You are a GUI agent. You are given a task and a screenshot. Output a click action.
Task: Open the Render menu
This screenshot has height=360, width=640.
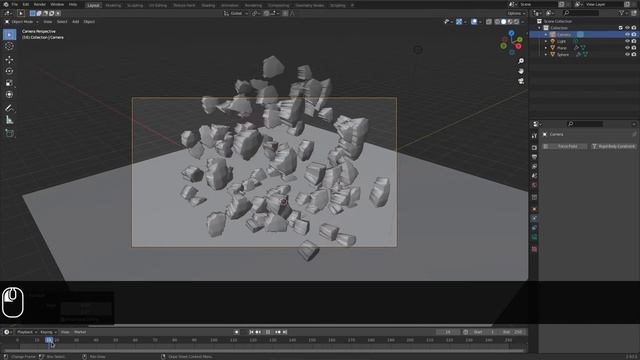(40, 4)
